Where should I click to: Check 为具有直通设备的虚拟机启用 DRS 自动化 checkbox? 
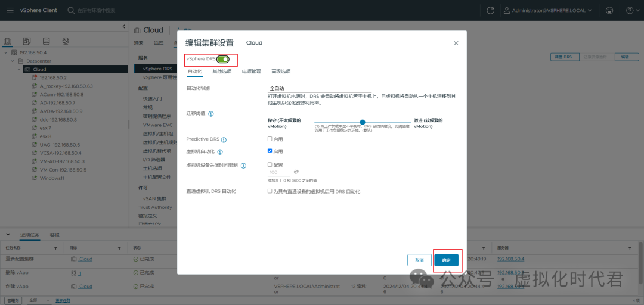[x=270, y=191]
